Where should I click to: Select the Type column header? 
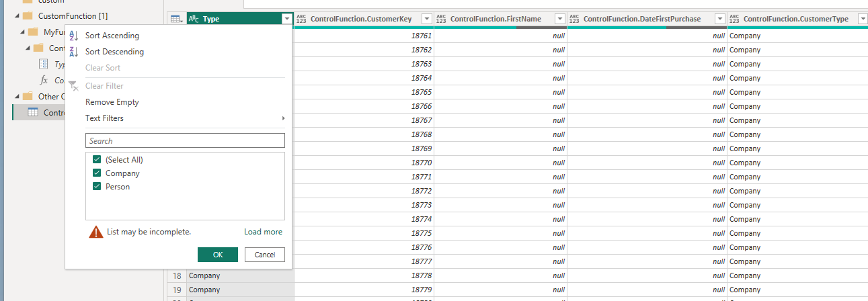point(240,19)
